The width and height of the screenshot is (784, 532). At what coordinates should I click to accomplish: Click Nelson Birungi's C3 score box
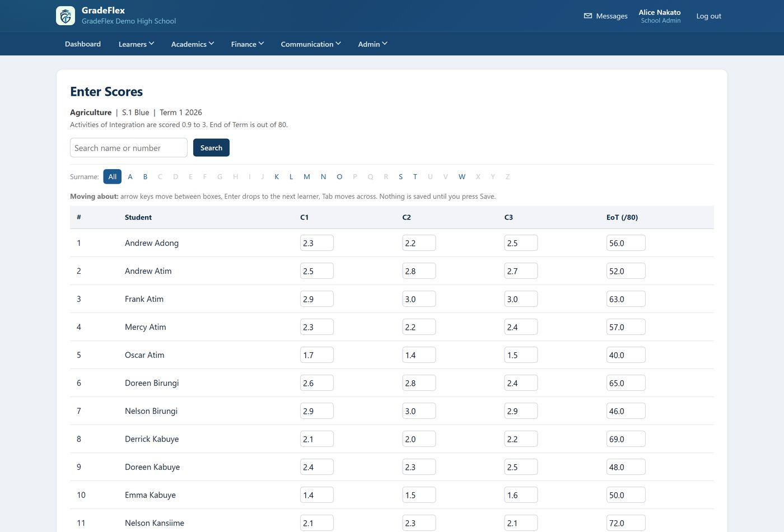click(x=521, y=410)
